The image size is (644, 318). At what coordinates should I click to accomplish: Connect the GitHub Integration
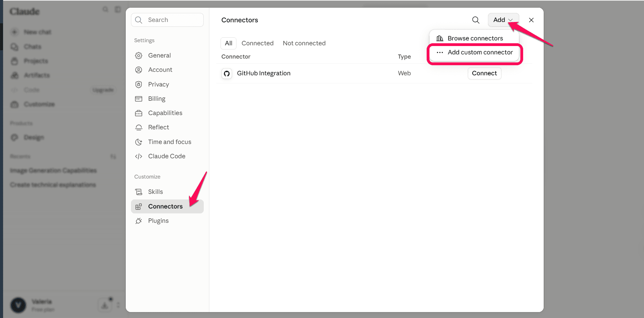[x=484, y=73]
